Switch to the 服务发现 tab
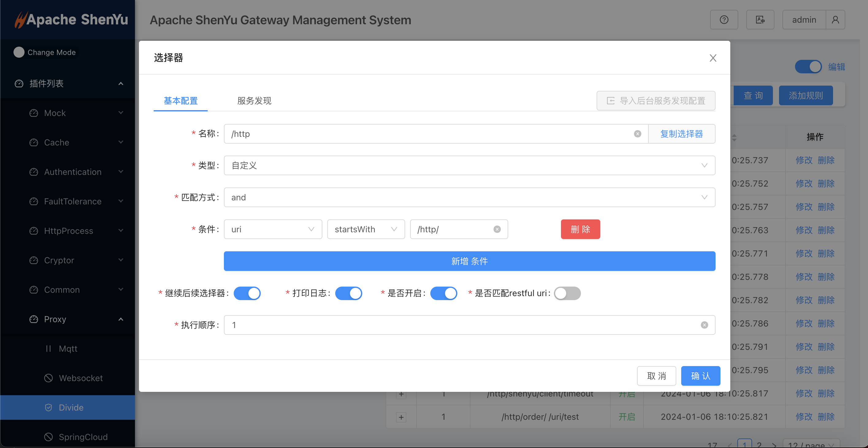This screenshot has width=868, height=448. tap(254, 100)
